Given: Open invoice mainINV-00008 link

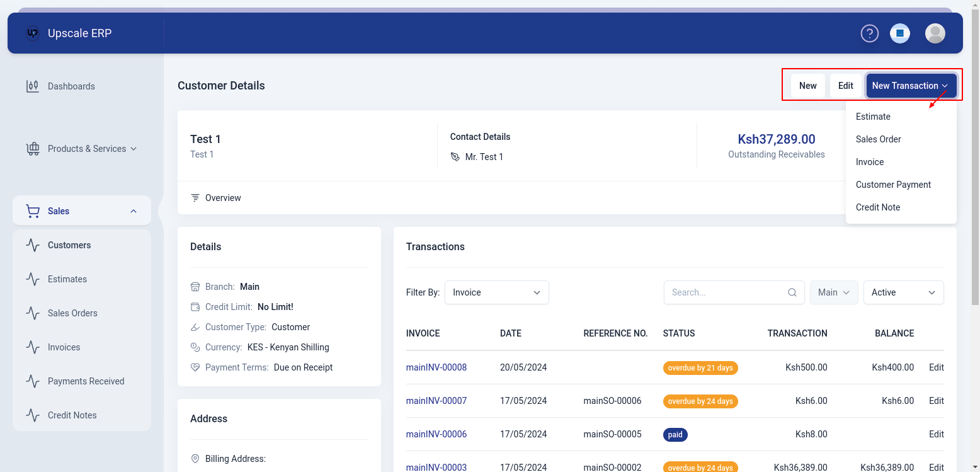Looking at the screenshot, I should [436, 367].
